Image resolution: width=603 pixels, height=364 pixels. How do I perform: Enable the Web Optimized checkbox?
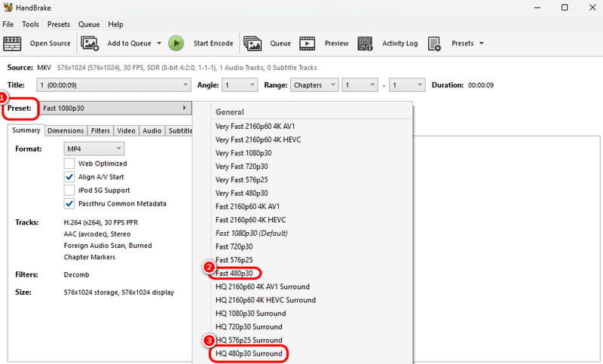[69, 164]
